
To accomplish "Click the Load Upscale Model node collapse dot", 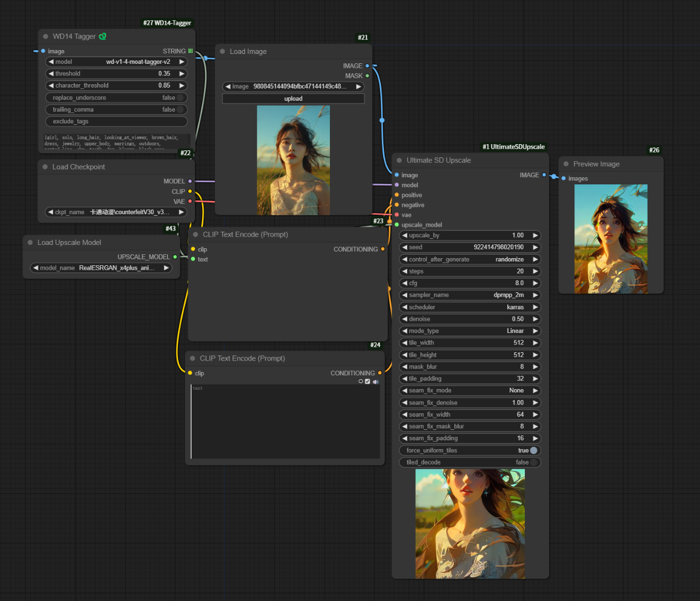I will 30,243.
